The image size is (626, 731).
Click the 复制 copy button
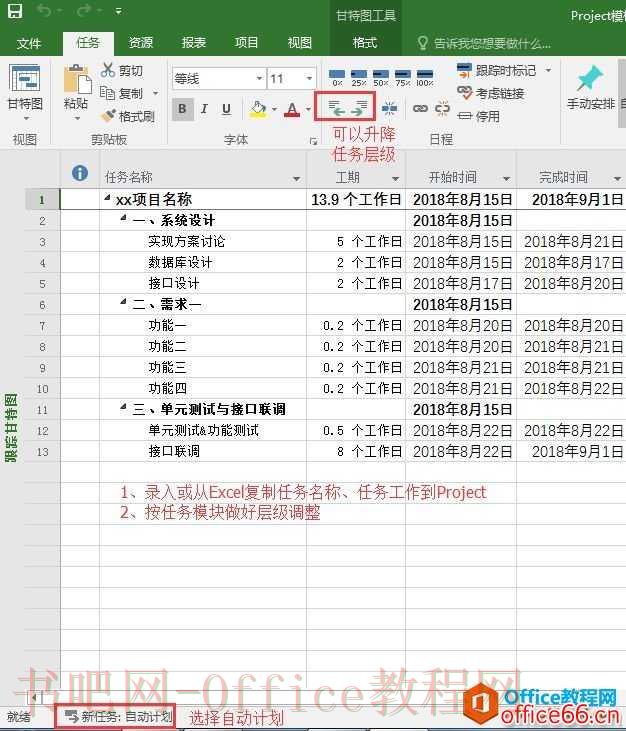[122, 93]
